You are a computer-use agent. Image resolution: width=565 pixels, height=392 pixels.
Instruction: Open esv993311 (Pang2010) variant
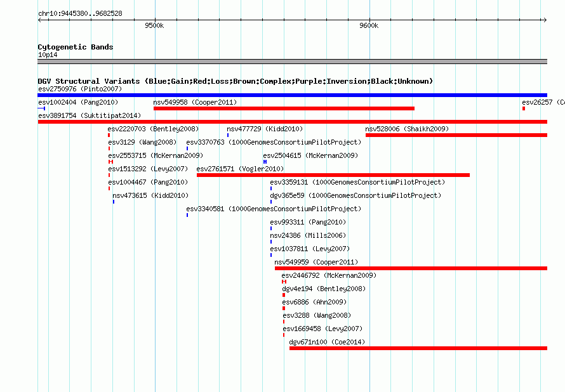click(x=308, y=222)
